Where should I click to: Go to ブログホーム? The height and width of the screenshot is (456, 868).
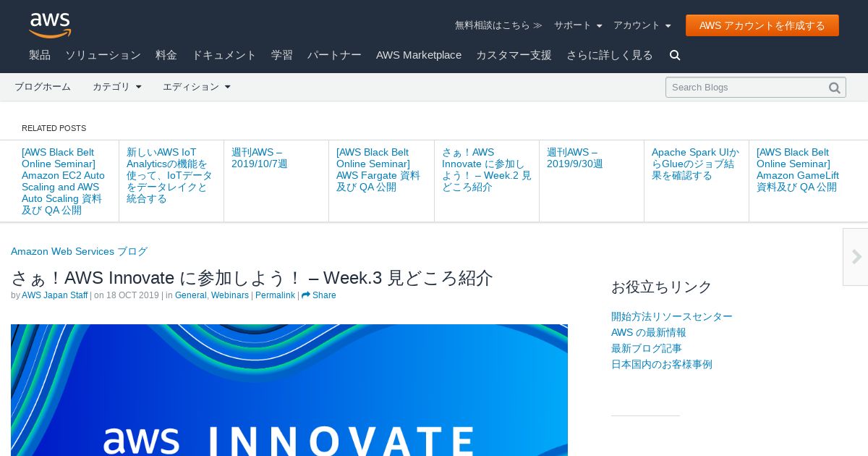tap(43, 87)
